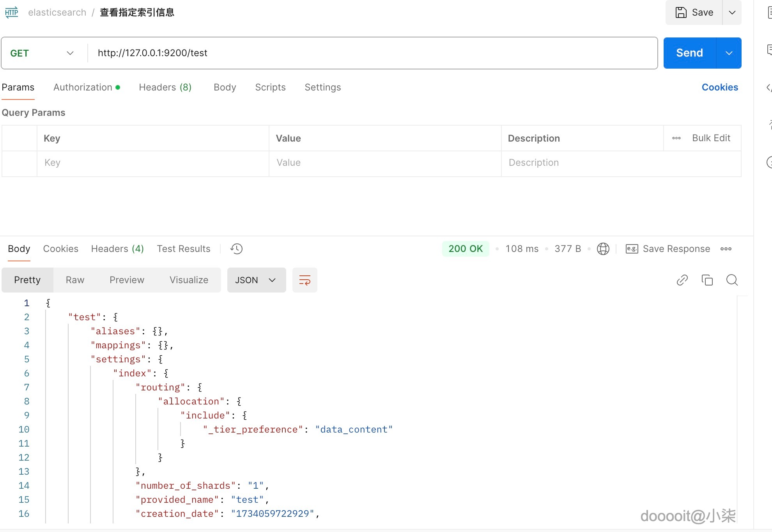This screenshot has width=772, height=532.
Task: Open response more options dots
Action: 726,249
